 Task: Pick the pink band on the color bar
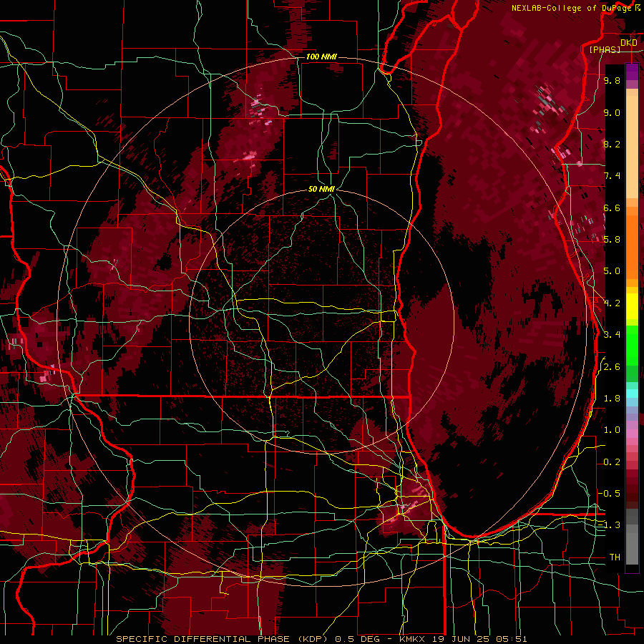point(632,434)
